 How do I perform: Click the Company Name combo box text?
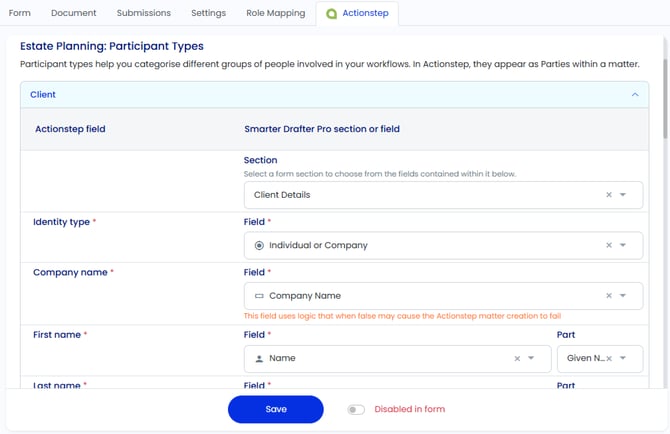[x=305, y=296]
